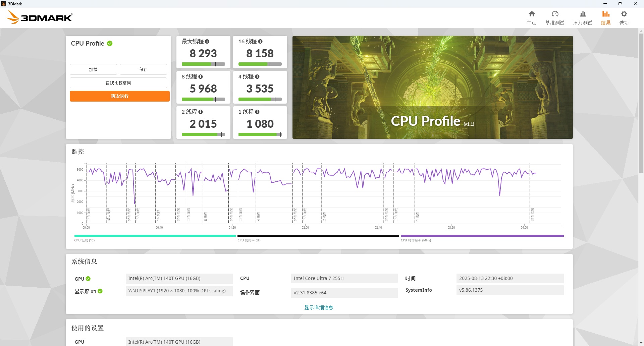
Task: Click info icon next to 16 线程
Action: click(x=260, y=41)
